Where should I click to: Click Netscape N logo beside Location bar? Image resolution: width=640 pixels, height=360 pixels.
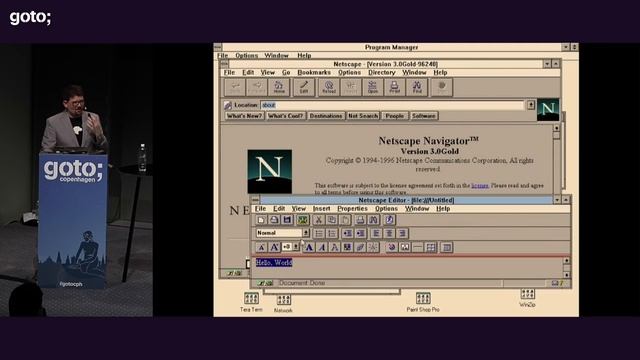point(548,109)
